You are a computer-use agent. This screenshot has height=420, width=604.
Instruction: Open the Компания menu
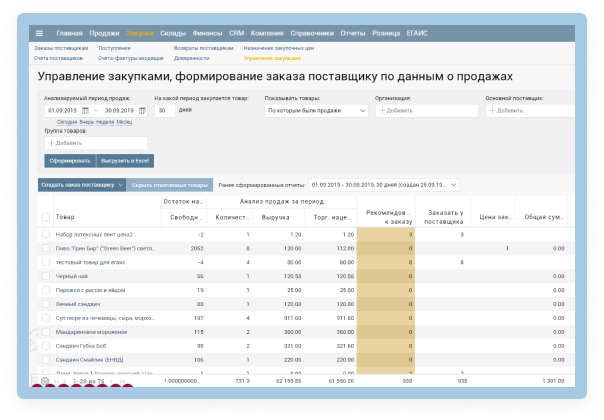pyautogui.click(x=267, y=33)
